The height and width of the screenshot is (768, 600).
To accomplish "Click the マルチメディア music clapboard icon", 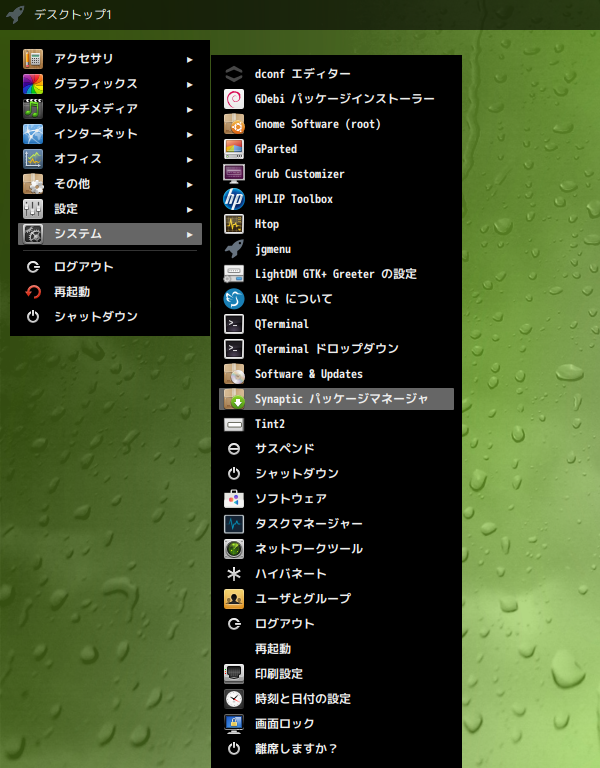I will (33, 109).
